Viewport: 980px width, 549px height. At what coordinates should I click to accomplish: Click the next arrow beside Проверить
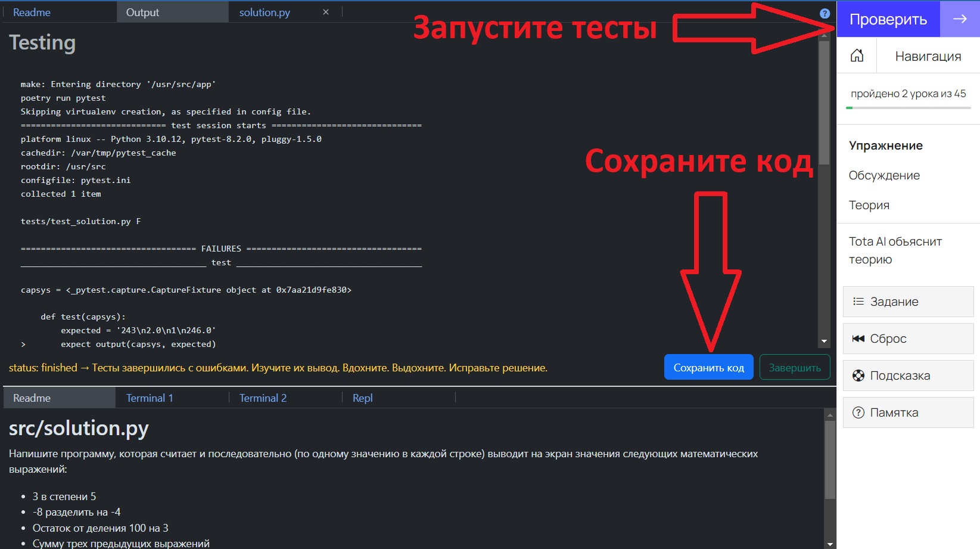click(960, 19)
